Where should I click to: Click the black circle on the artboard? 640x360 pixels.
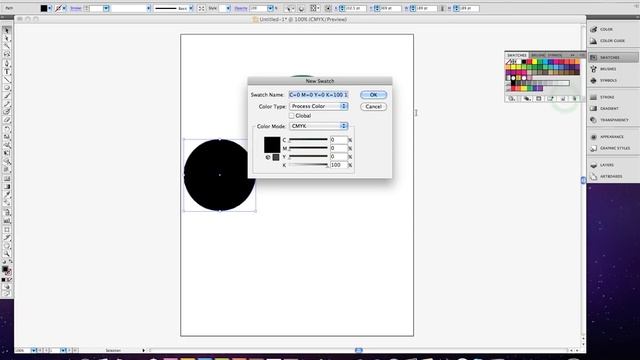coord(220,175)
